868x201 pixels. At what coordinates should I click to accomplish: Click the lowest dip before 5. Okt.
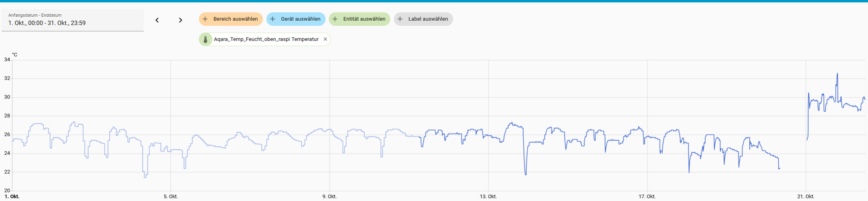[x=145, y=176]
